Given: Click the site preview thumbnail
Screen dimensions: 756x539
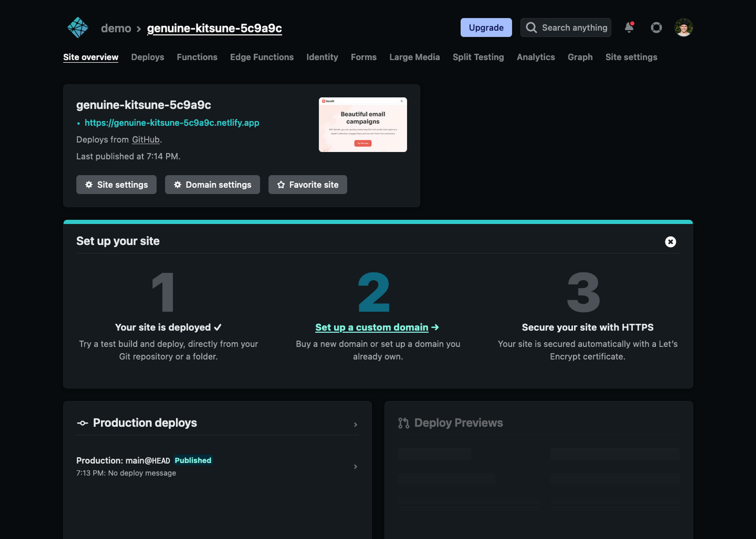Looking at the screenshot, I should [x=363, y=125].
